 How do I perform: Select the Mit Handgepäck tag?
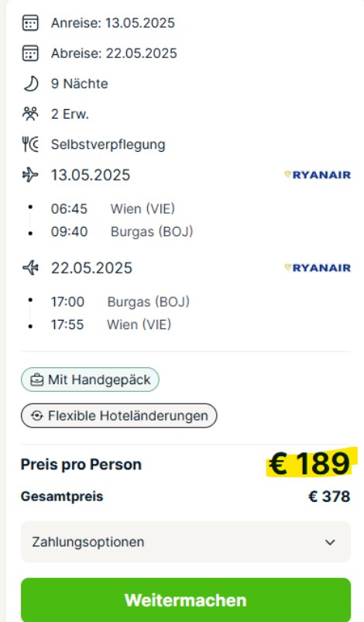click(x=90, y=380)
